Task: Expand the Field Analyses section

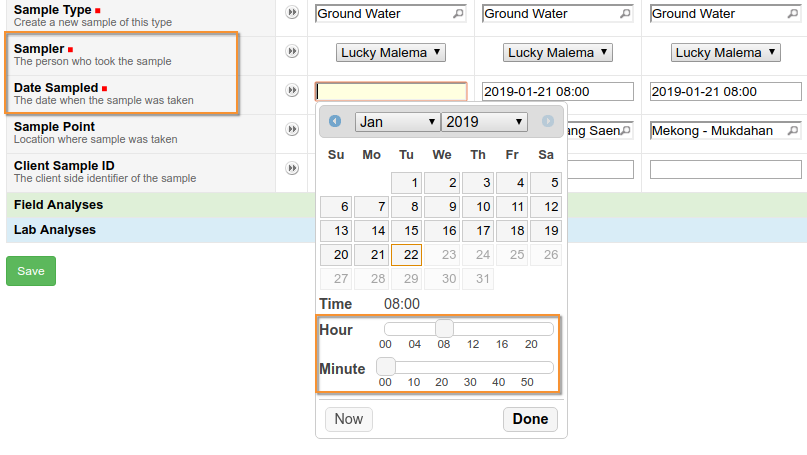Action: coord(58,205)
